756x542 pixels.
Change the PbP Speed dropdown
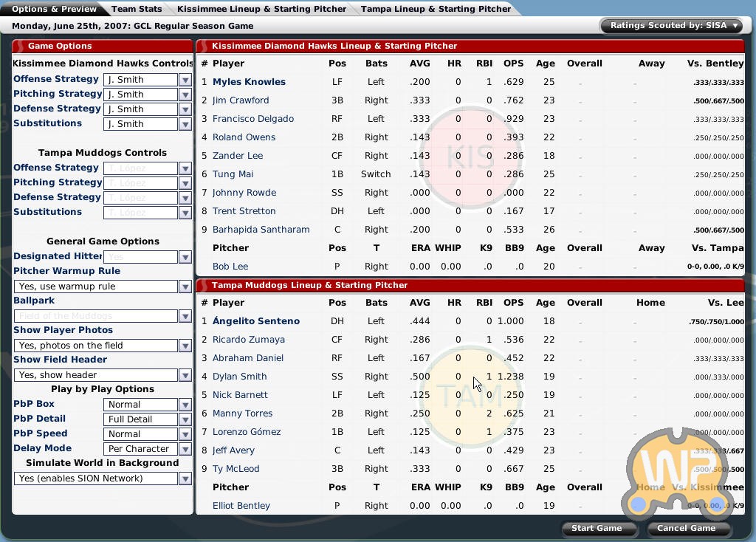pos(185,434)
